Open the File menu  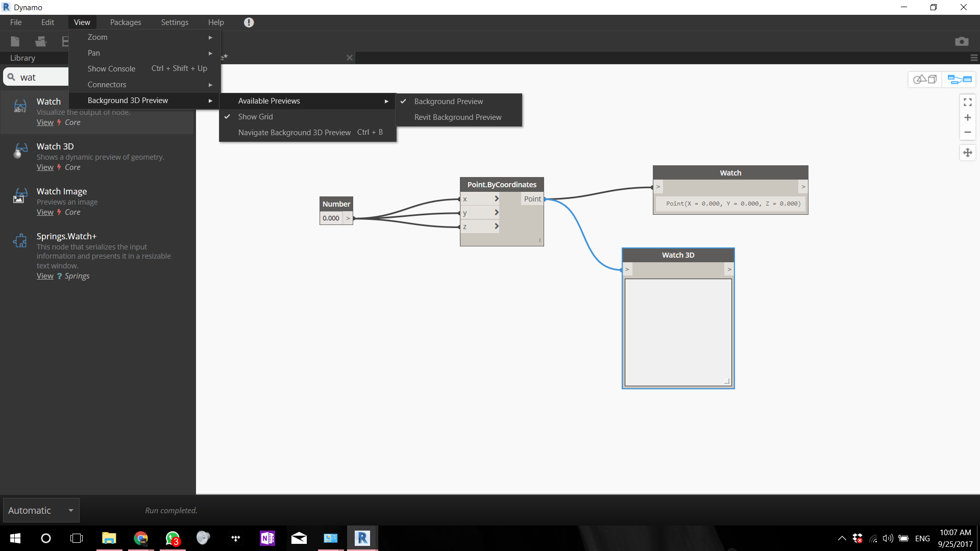tap(16, 22)
